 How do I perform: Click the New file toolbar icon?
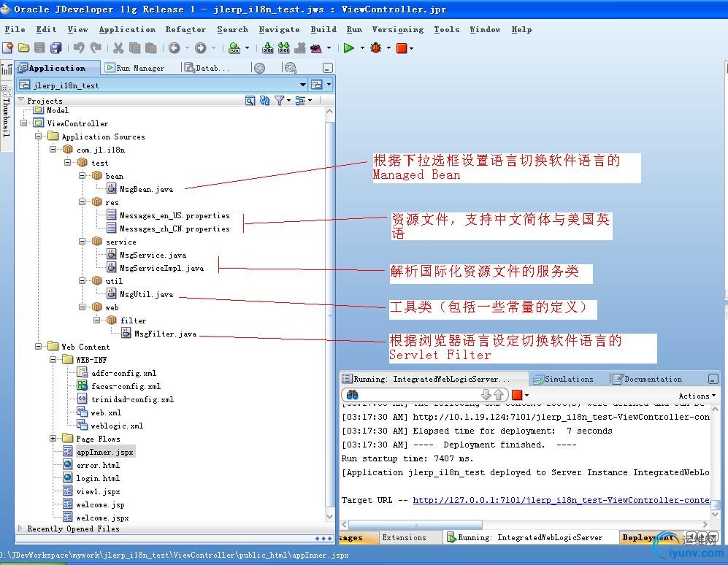tap(8, 48)
